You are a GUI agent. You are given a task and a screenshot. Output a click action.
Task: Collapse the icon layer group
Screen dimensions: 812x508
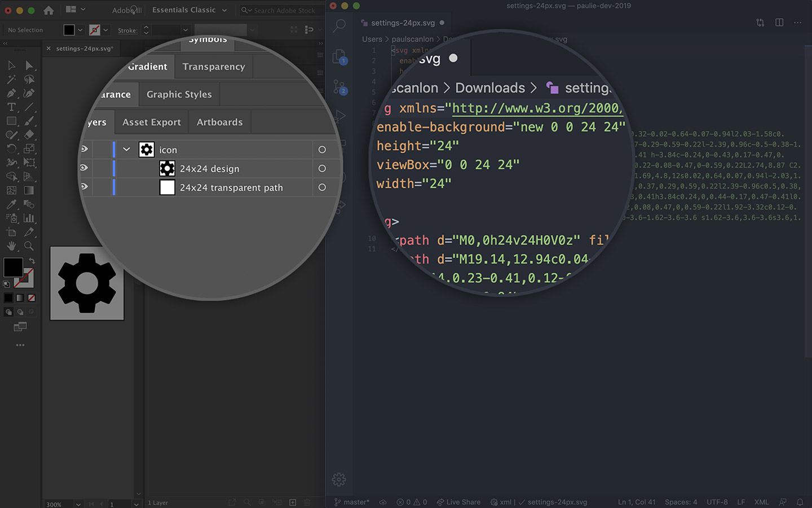[x=126, y=150]
